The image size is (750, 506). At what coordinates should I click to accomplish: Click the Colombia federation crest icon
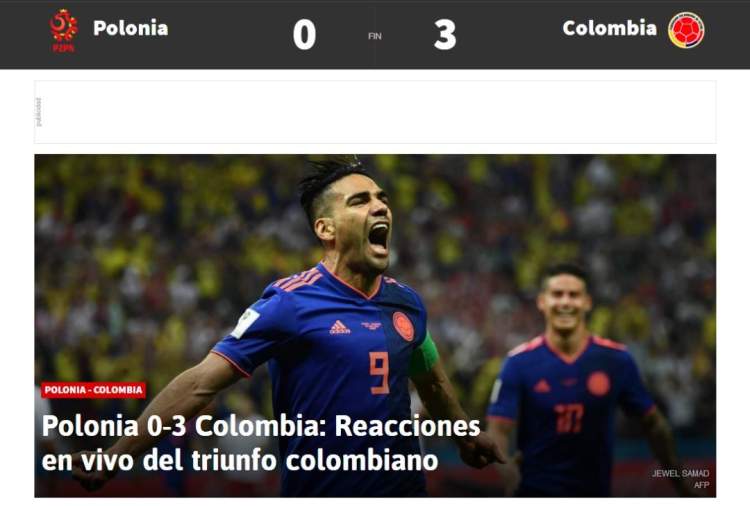point(686,30)
